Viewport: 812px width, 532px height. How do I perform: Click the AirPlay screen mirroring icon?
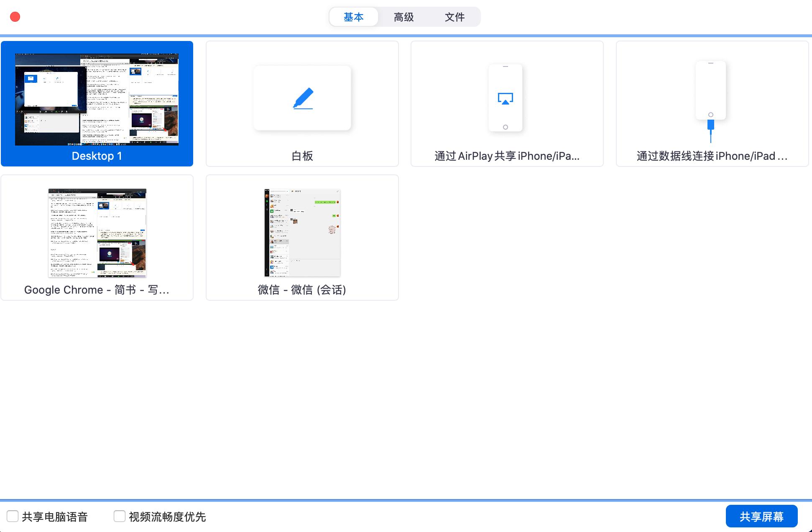click(x=506, y=99)
